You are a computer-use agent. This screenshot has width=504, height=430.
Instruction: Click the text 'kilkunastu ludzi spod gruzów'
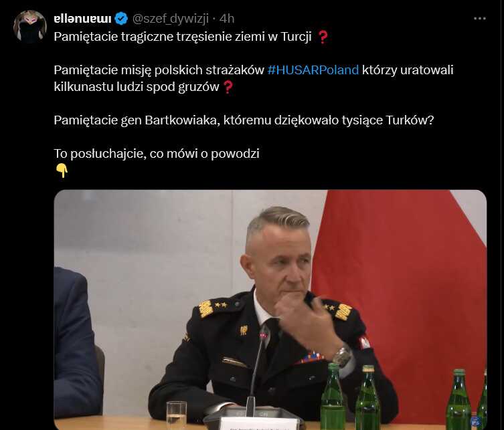tap(137, 87)
